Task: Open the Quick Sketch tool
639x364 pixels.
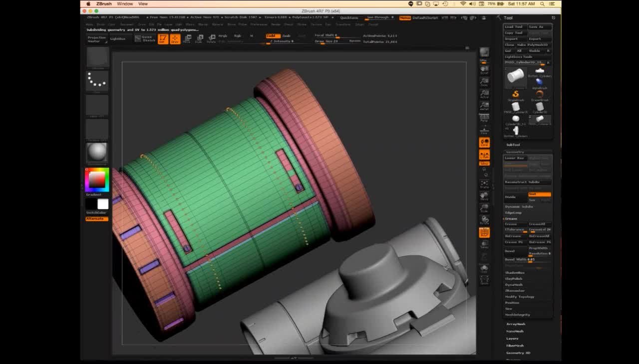Action: click(x=145, y=38)
